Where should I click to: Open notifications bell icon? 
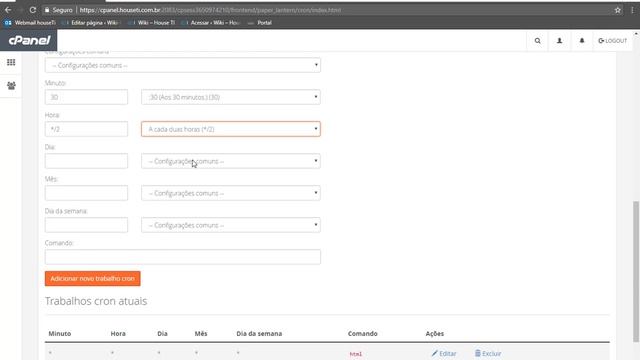(582, 41)
